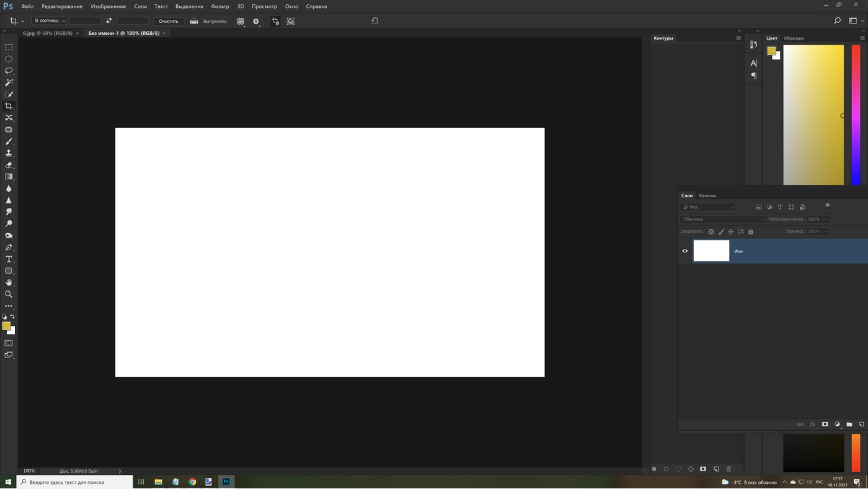Hide the Фон layer with eye icon

pos(685,251)
